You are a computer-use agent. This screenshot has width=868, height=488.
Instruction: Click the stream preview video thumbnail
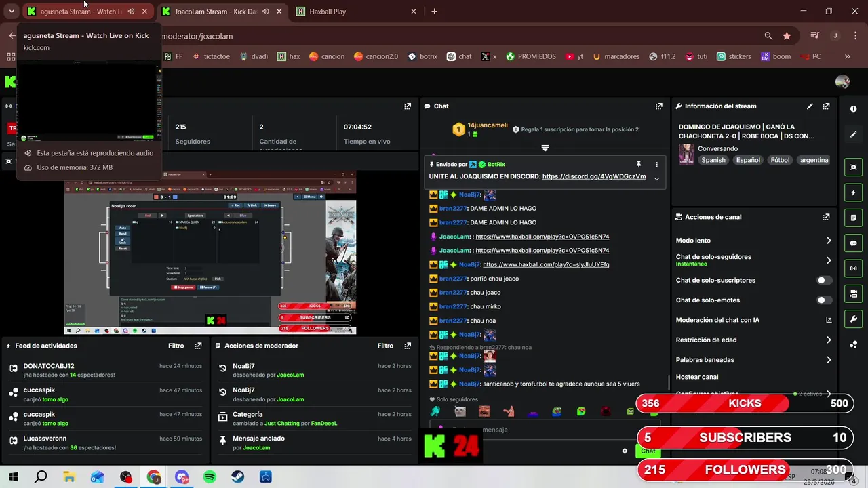210,253
